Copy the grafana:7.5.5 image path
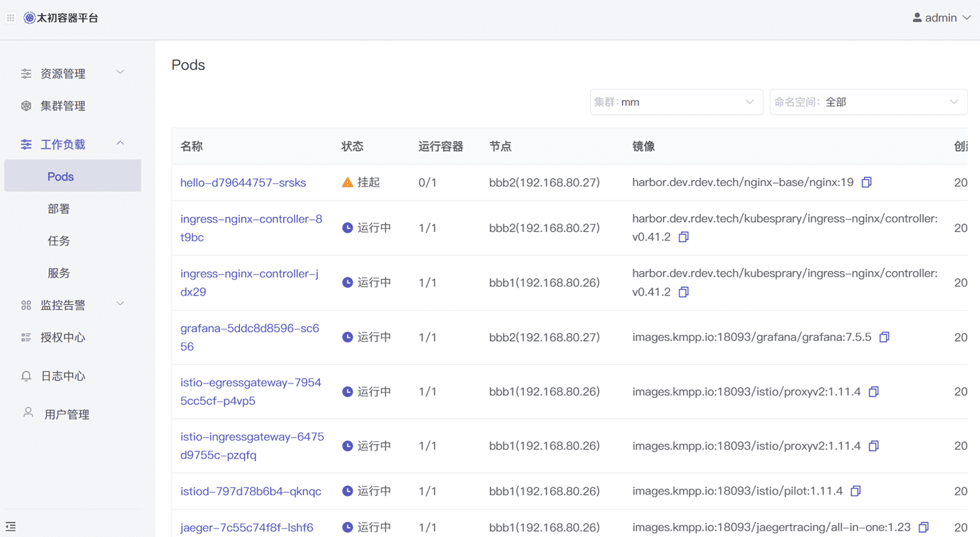The image size is (980, 537). pyautogui.click(x=884, y=337)
